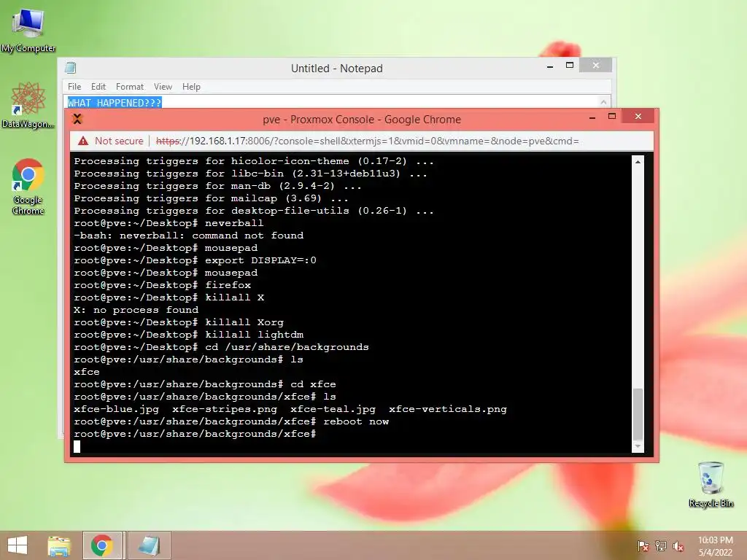
Task: Switch to Notepad in the taskbar
Action: pyautogui.click(x=149, y=545)
